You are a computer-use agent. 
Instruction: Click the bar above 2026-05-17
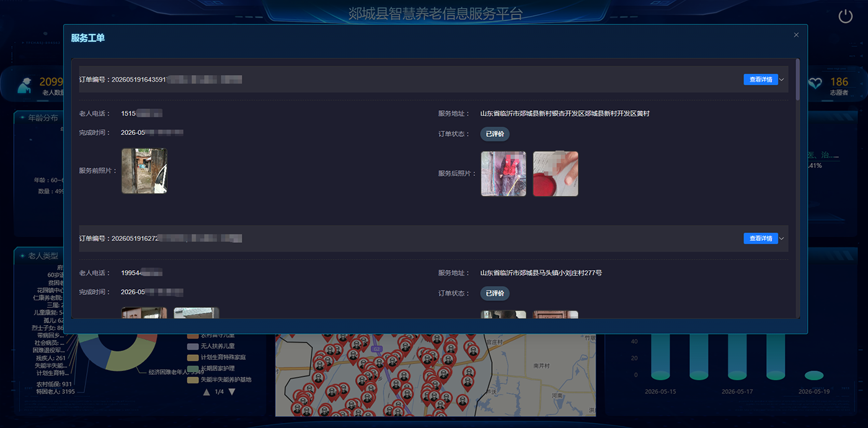tap(737, 356)
